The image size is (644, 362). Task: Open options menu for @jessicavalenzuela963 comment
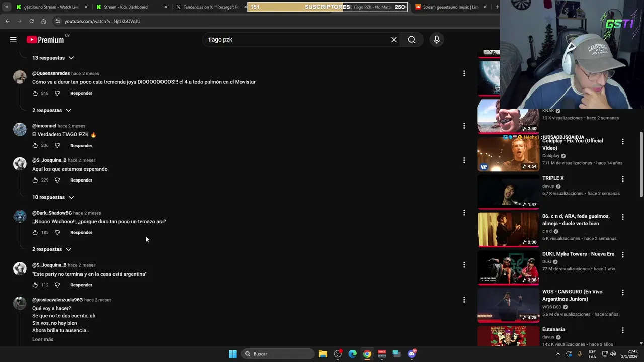(x=464, y=300)
